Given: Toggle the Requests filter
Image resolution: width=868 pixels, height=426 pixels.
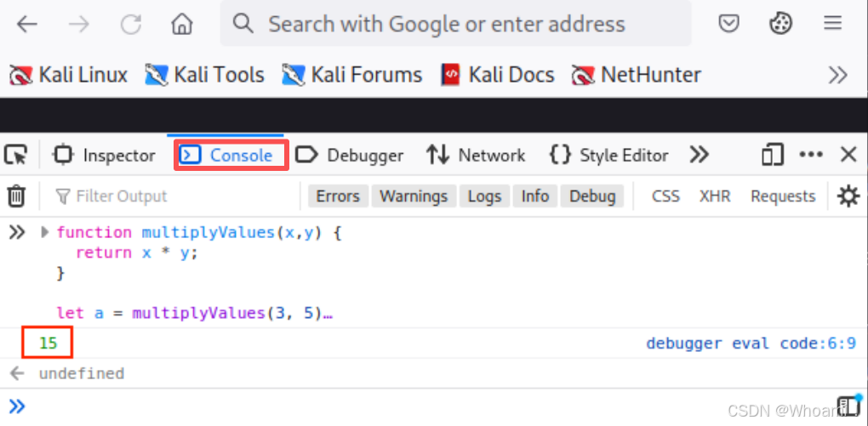Looking at the screenshot, I should (x=783, y=196).
